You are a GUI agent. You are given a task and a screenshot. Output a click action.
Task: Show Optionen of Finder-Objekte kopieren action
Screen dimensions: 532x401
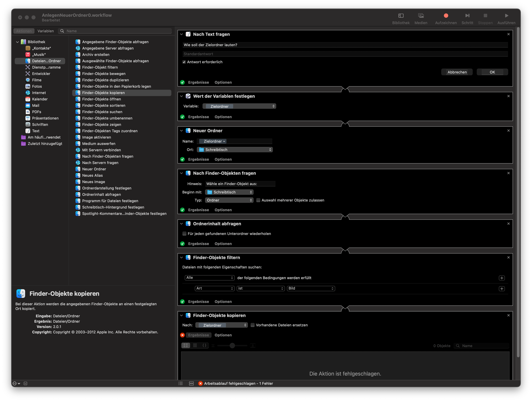(x=223, y=335)
